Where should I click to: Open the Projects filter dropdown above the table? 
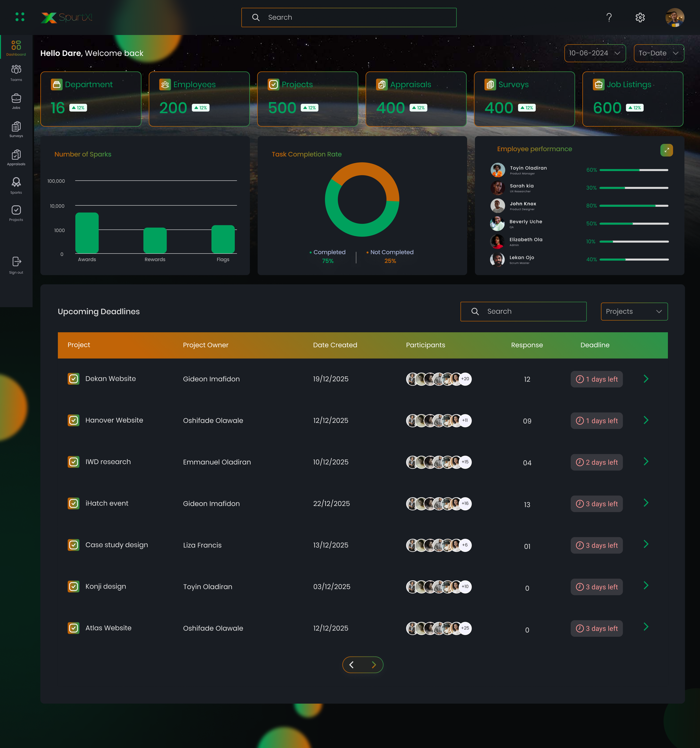(x=634, y=312)
